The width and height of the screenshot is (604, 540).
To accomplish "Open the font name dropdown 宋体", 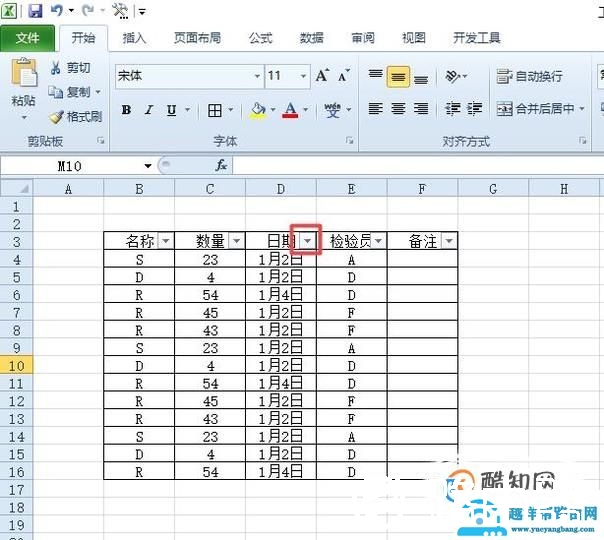I will click(x=257, y=76).
